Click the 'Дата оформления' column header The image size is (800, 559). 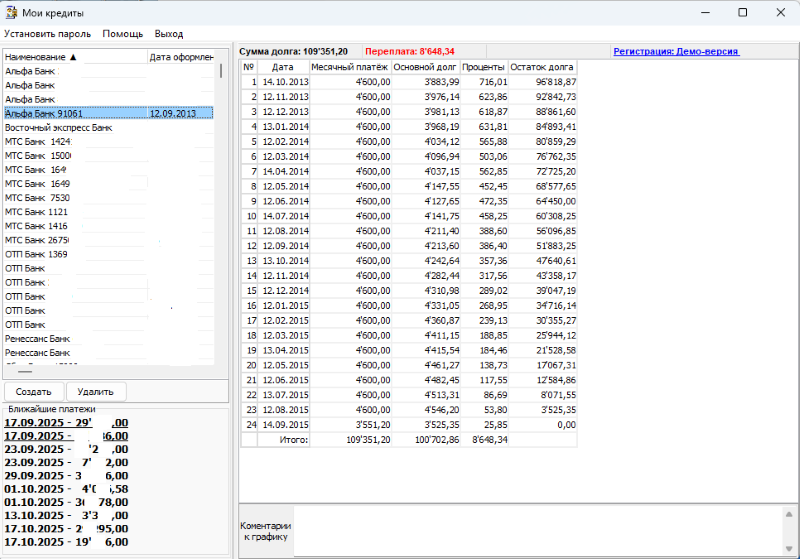(181, 57)
